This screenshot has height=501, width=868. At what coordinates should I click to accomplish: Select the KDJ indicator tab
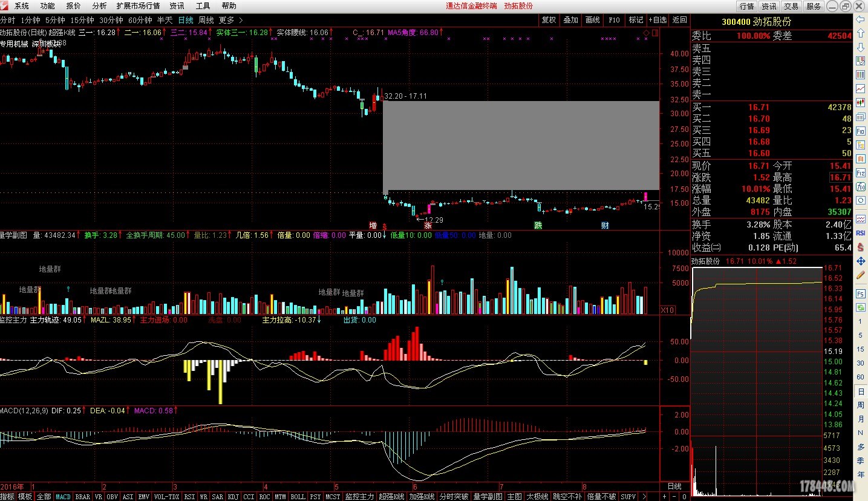point(233,497)
